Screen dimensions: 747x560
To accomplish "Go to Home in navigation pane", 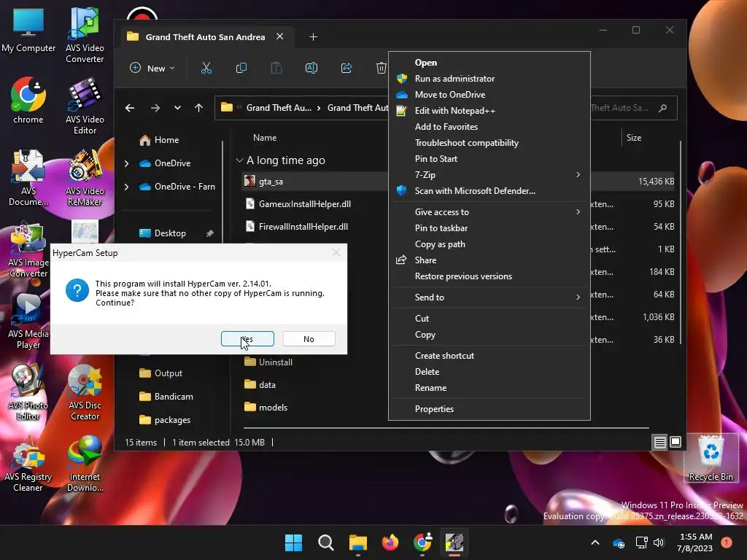I will tap(159, 140).
